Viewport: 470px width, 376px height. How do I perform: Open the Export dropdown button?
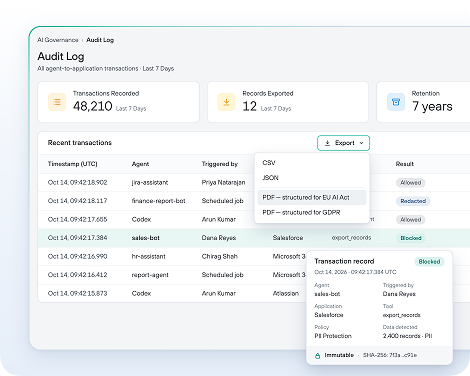click(x=343, y=143)
